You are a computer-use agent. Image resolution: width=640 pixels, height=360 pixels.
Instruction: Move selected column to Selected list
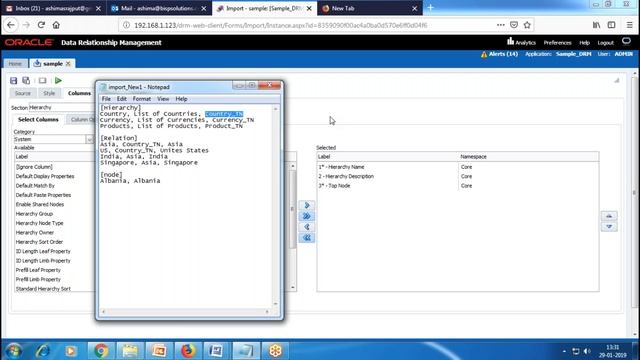307,205
